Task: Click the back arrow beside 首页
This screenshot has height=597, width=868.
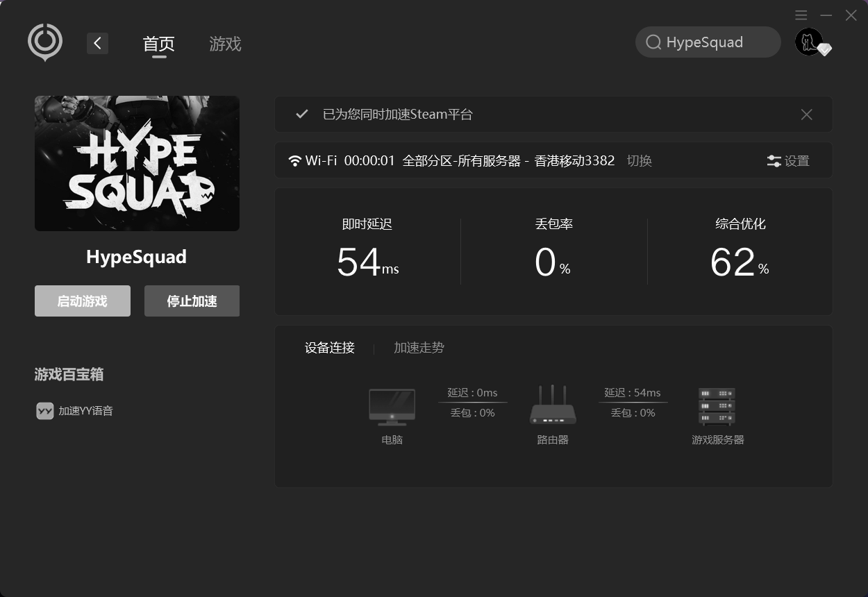Action: (x=97, y=43)
